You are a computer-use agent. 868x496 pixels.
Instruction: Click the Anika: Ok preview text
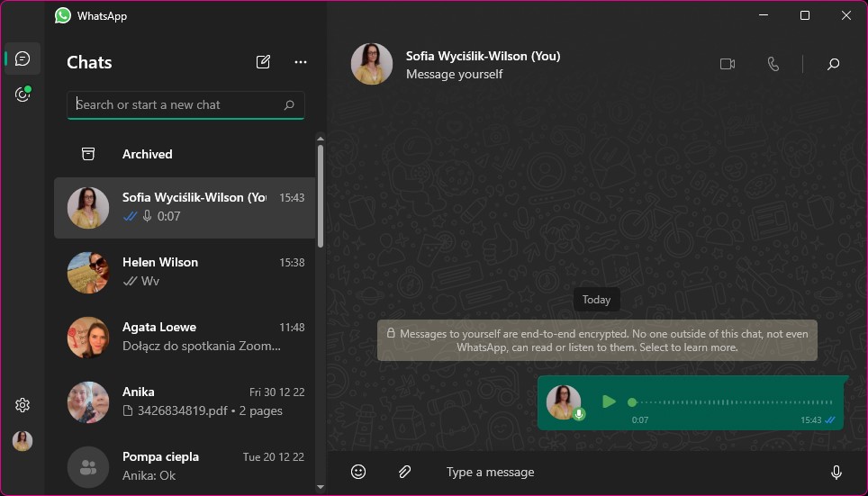[149, 475]
